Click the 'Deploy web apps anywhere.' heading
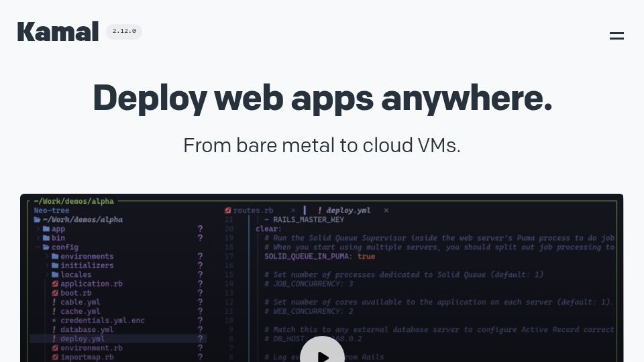 click(322, 98)
